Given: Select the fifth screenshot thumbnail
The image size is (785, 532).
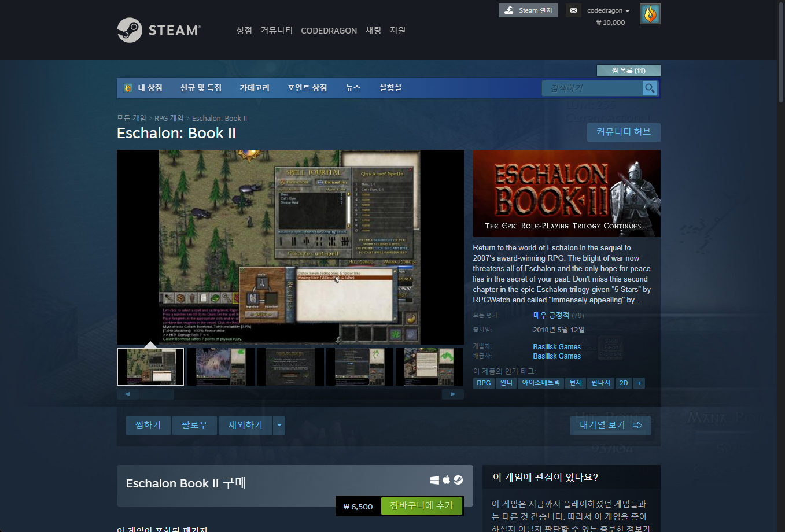Looking at the screenshot, I should click(x=429, y=367).
